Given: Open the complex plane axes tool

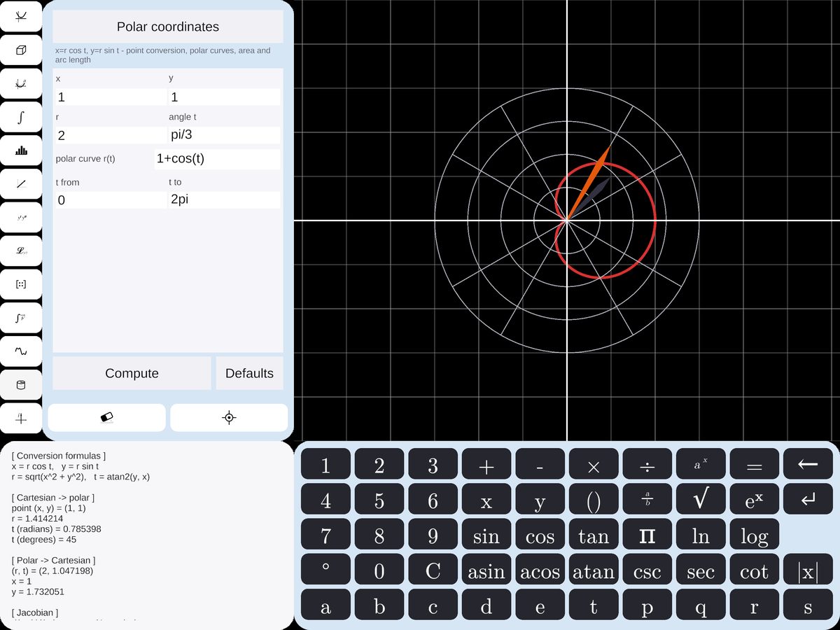Looking at the screenshot, I should [21, 419].
